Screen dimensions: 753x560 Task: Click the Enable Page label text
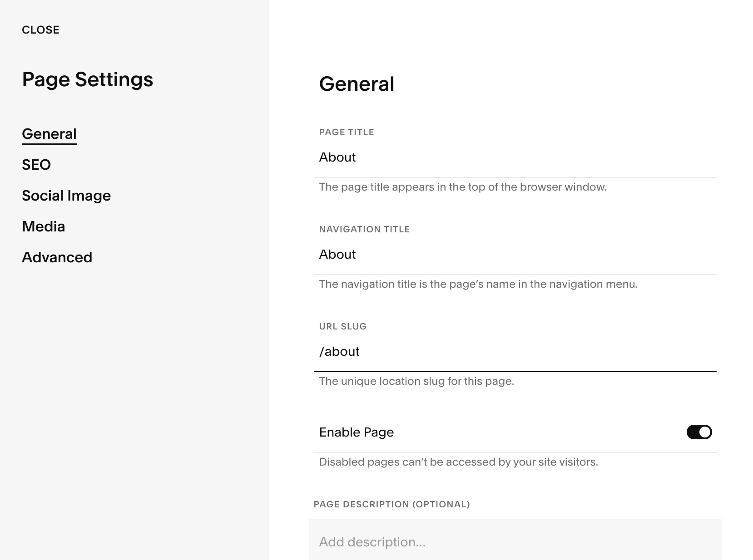pyautogui.click(x=356, y=432)
